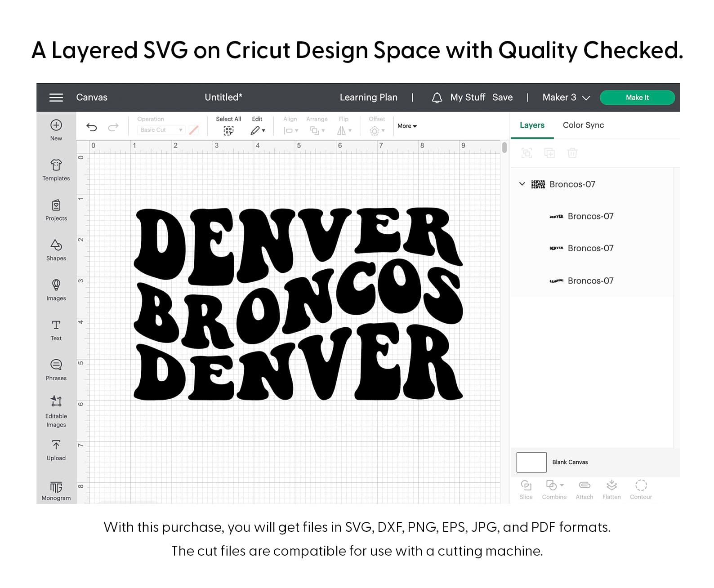Open the Templates panel

pos(56,165)
